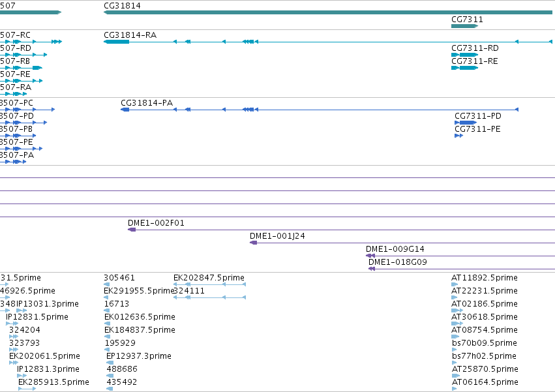Select the EK202847.5prime EST label
This screenshot has height=392, width=555.
pos(209,278)
